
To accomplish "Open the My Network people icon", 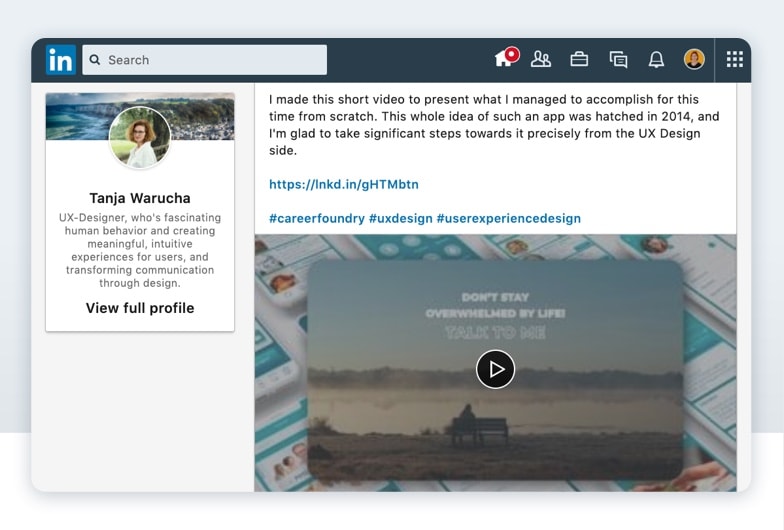I will [x=541, y=60].
